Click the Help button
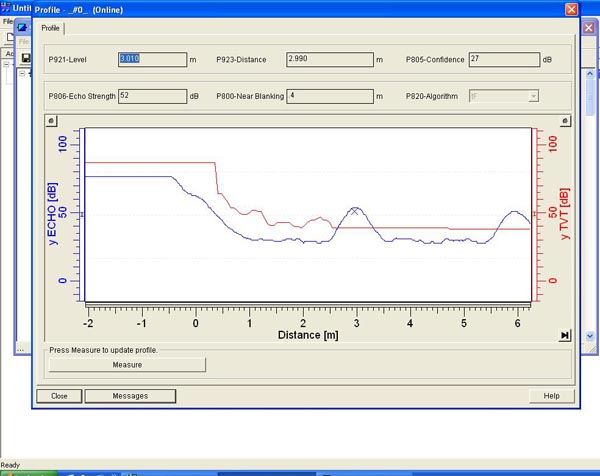The width and height of the screenshot is (600, 476). tap(551, 396)
